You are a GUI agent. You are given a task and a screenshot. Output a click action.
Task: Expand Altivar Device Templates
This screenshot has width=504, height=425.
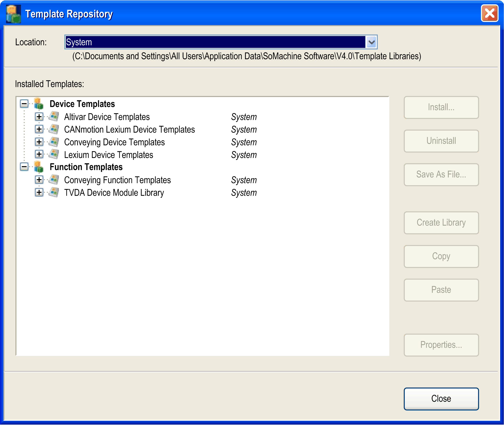pyautogui.click(x=39, y=117)
